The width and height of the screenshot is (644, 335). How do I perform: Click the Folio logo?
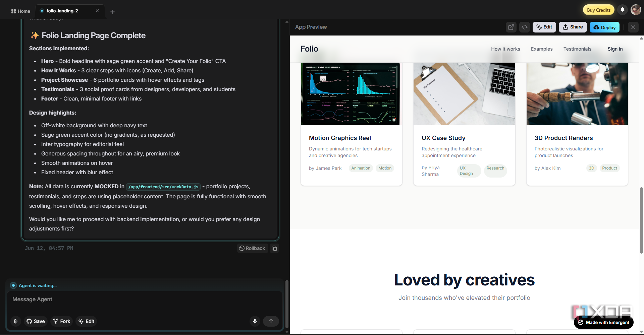(x=309, y=49)
